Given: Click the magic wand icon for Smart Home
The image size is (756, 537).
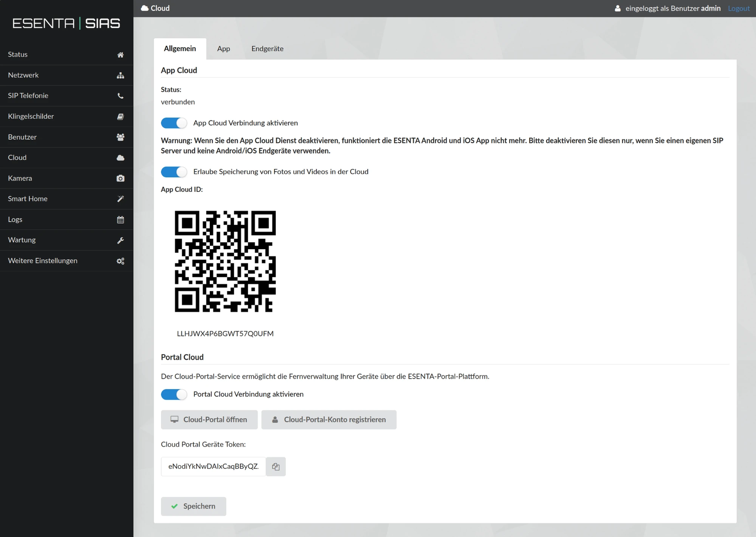Looking at the screenshot, I should pos(120,199).
